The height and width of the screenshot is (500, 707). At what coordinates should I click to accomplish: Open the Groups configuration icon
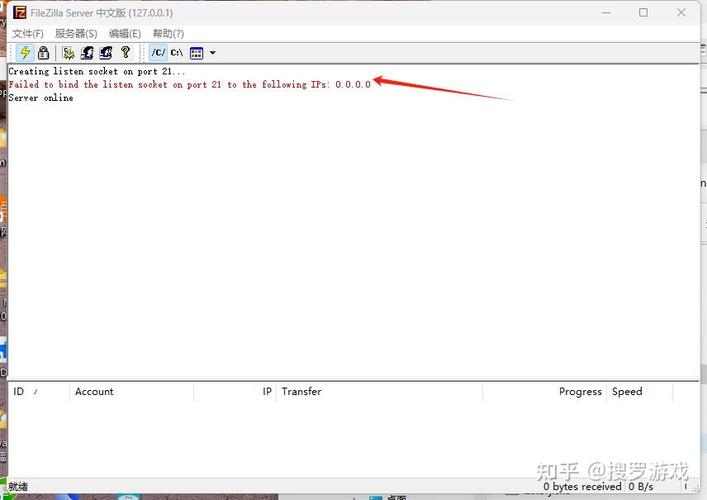[106, 52]
